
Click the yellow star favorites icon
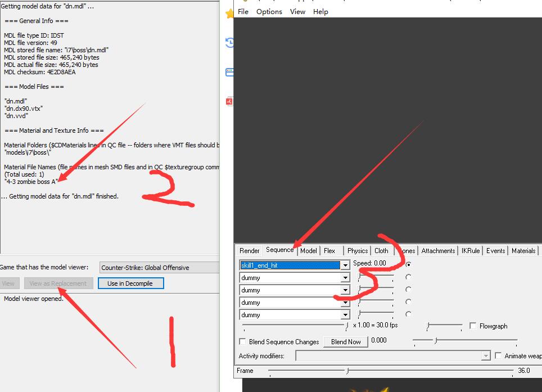(x=228, y=13)
